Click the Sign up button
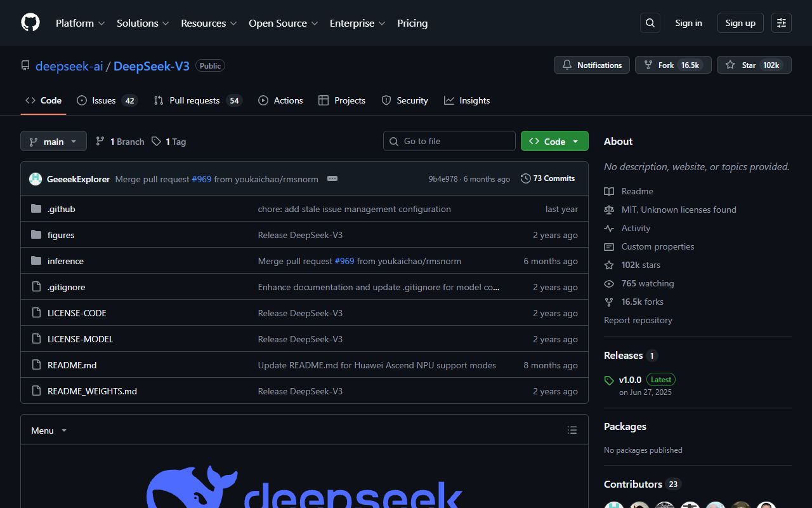Screen dimensions: 812x508 [740, 23]
